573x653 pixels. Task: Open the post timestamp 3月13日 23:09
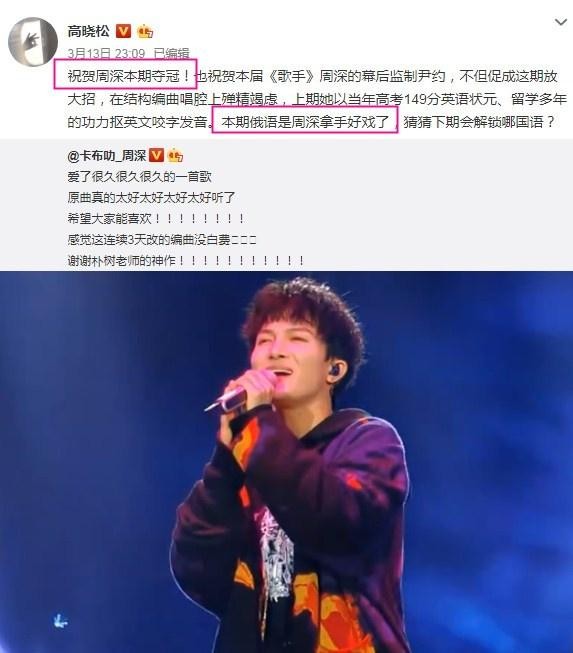(106, 53)
